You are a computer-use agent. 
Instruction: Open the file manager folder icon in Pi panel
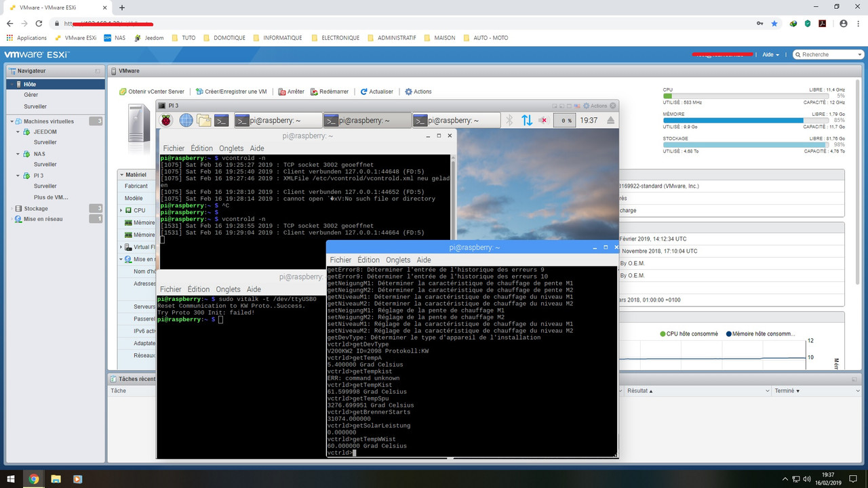click(204, 121)
